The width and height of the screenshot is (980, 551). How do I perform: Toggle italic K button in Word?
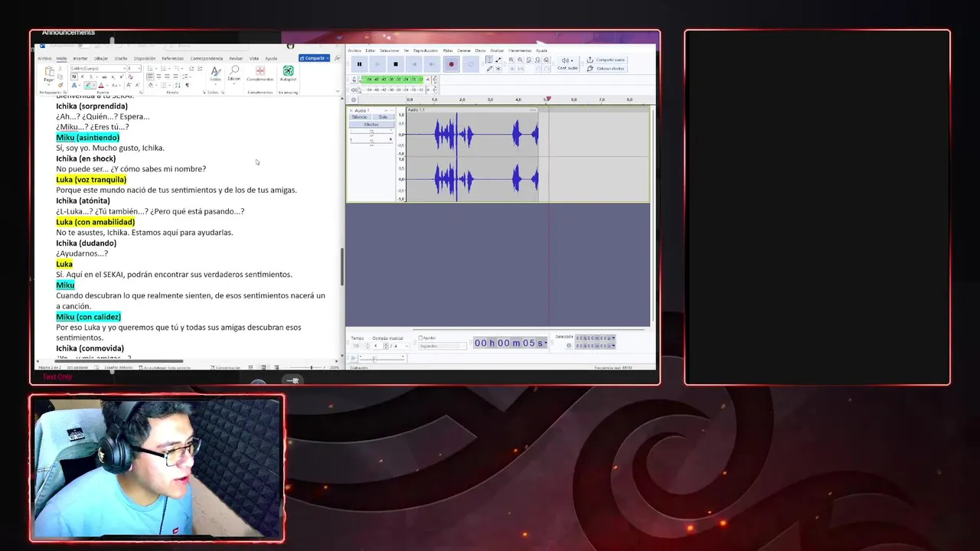click(x=83, y=77)
